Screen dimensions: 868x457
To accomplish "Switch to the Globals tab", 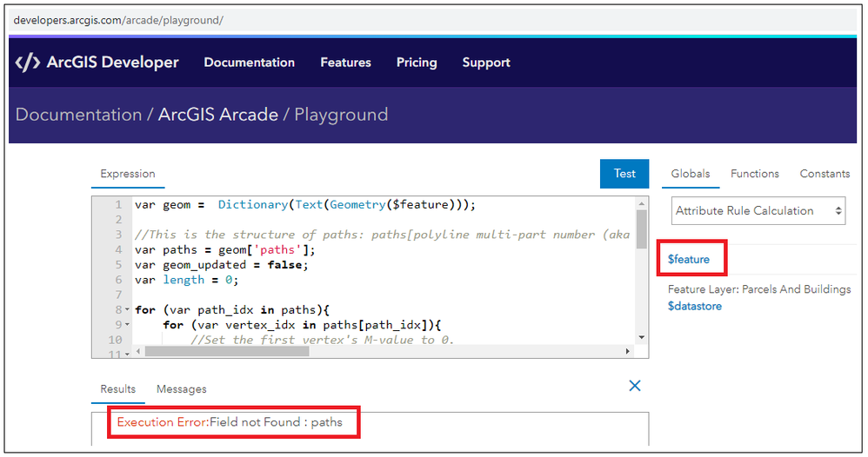I will pyautogui.click(x=691, y=174).
